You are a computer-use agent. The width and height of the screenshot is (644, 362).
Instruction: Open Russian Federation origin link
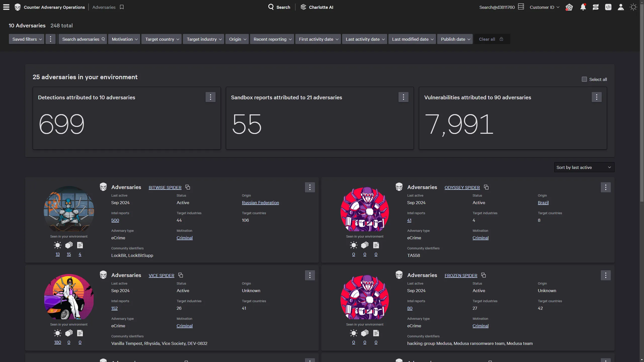click(x=260, y=203)
